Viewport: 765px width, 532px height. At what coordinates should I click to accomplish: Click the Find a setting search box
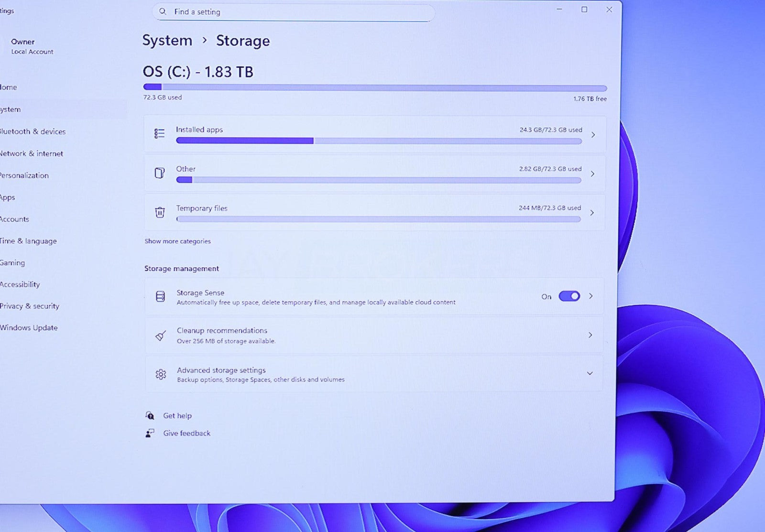[294, 12]
